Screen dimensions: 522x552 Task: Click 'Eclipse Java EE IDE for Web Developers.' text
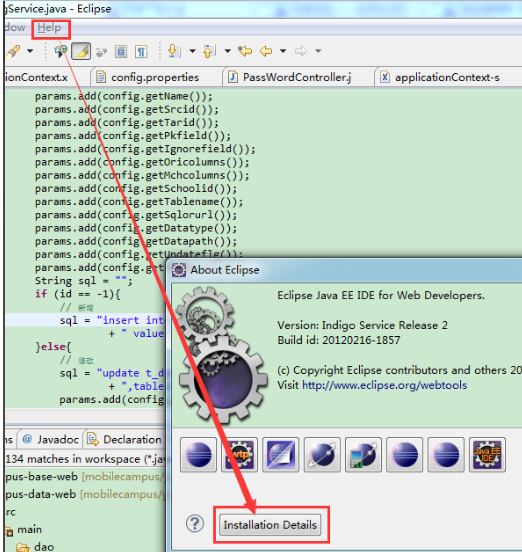381,295
